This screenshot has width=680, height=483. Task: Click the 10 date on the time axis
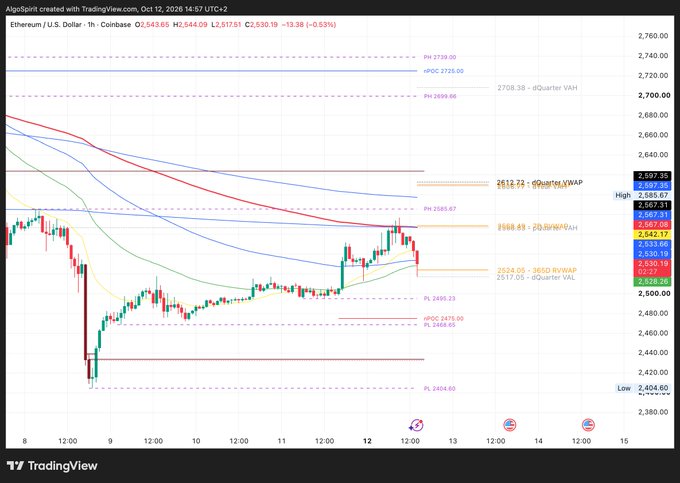(196, 441)
